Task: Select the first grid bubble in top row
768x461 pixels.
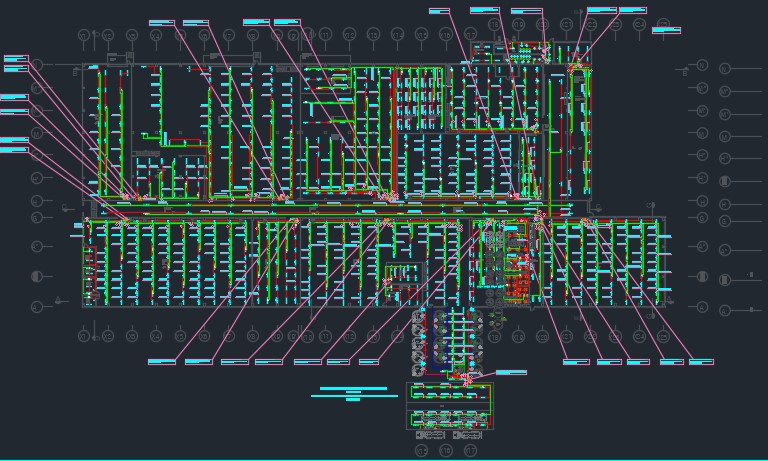Action: 85,36
